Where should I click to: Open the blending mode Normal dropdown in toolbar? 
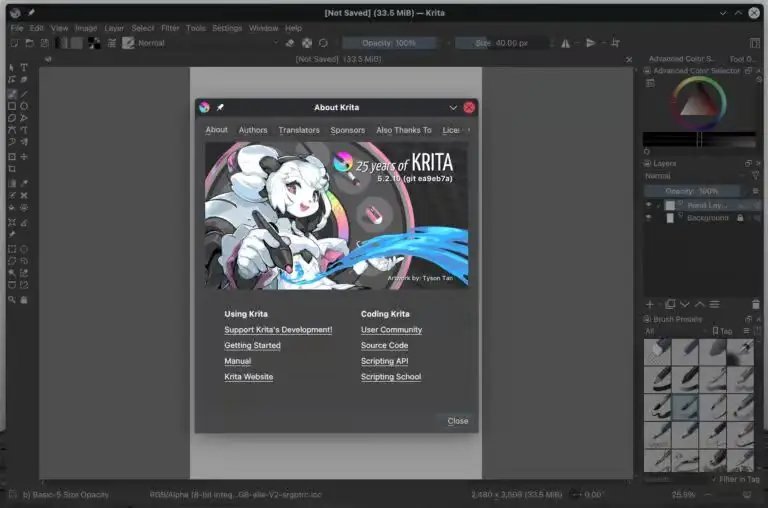(x=208, y=43)
